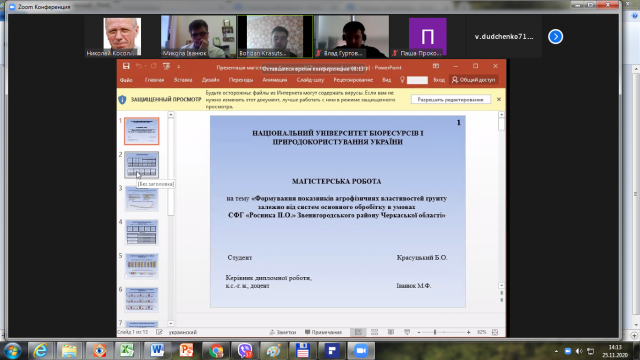Click the lightbulb Tell Me icon
Viewport: 640px width, 360px height.
pyautogui.click(x=402, y=80)
